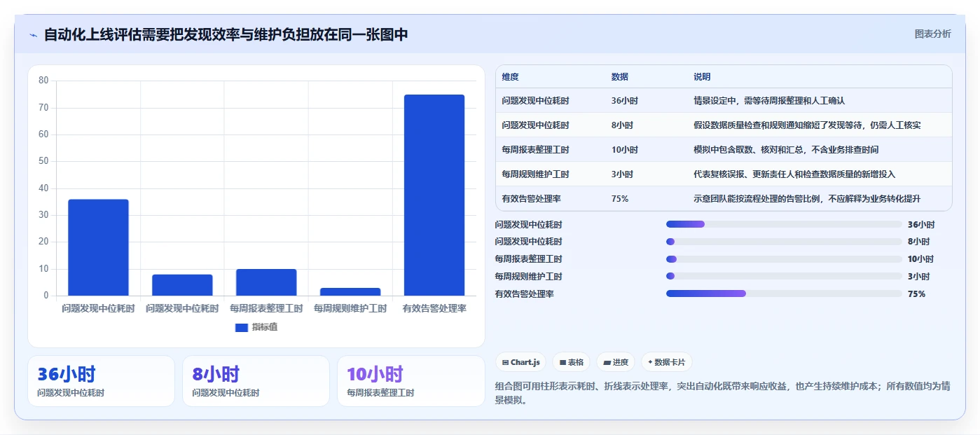
Task: Click the 10小时 cell in the table
Action: 625,150
